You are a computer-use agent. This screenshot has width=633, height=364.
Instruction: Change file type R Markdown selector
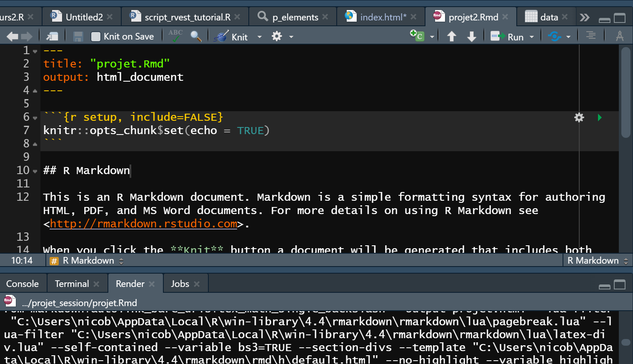pyautogui.click(x=598, y=261)
